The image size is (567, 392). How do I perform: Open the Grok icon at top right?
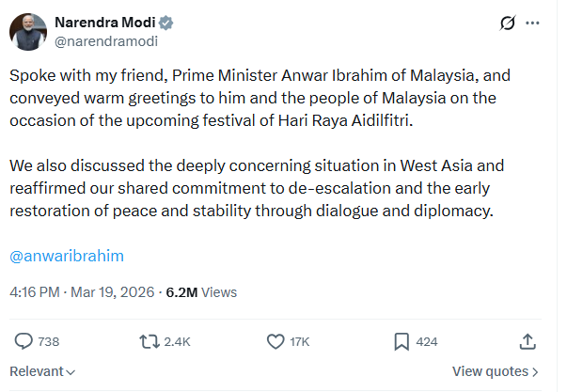point(509,24)
